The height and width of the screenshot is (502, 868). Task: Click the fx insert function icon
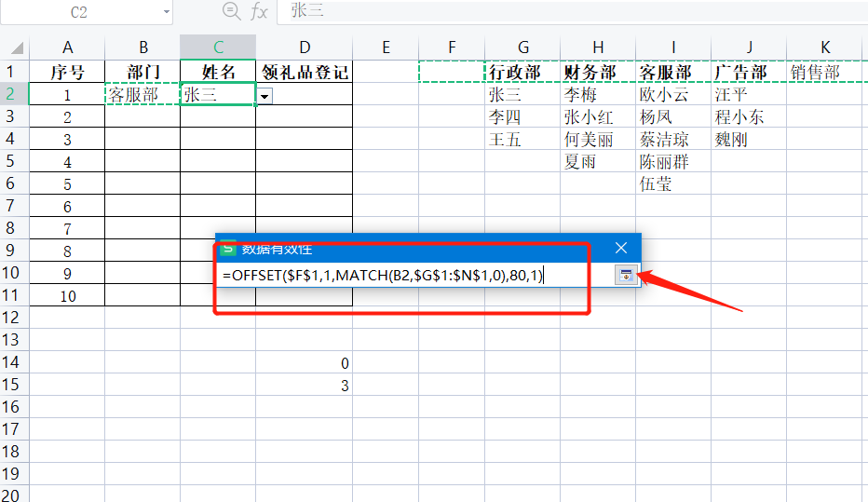click(259, 10)
